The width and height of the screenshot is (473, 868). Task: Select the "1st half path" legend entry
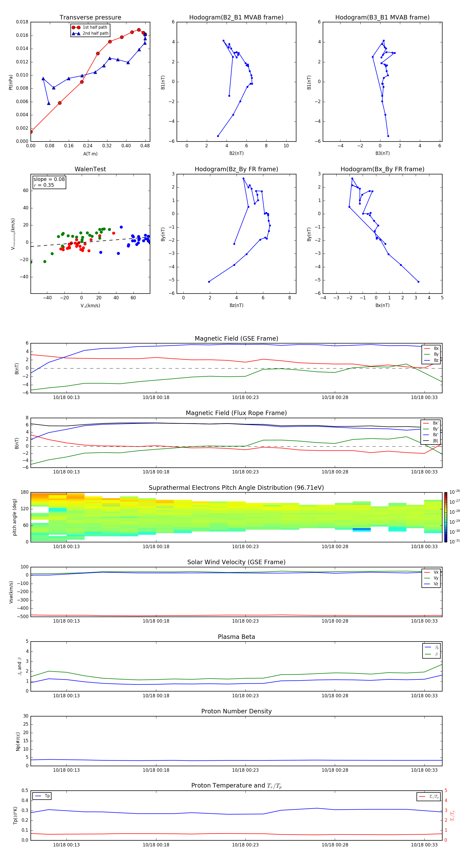(x=90, y=27)
